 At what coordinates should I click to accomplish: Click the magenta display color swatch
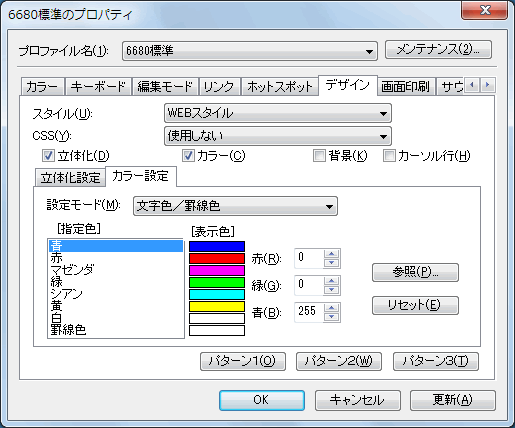coord(217,270)
